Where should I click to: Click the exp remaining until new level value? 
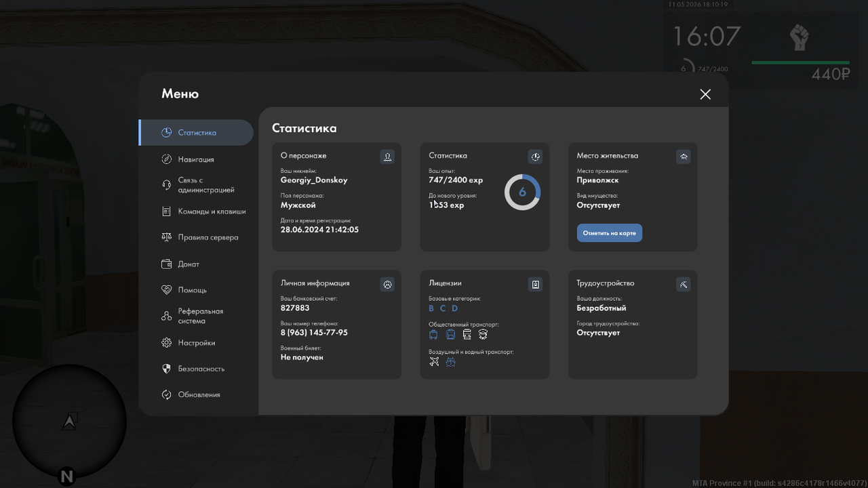click(446, 205)
